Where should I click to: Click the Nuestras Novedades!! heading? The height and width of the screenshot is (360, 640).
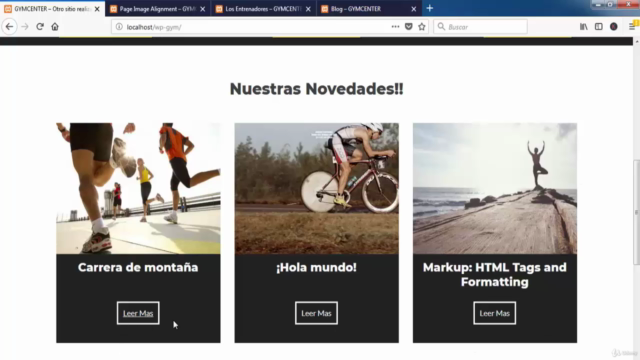pyautogui.click(x=316, y=89)
